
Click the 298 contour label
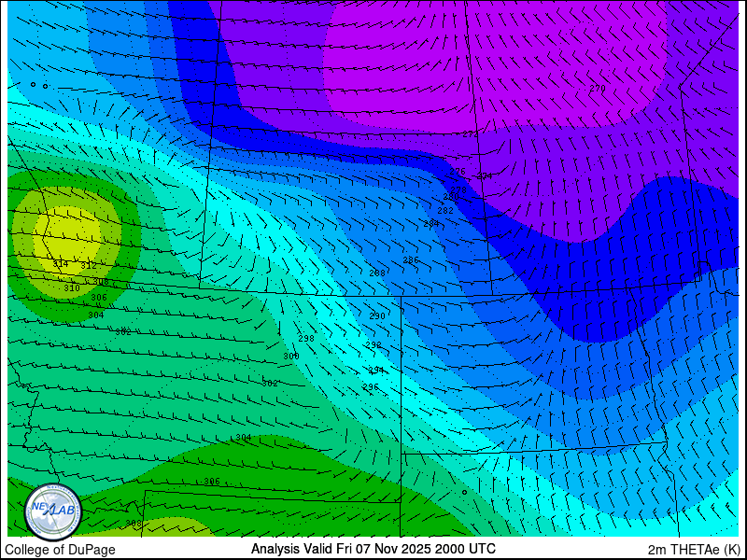(x=306, y=338)
